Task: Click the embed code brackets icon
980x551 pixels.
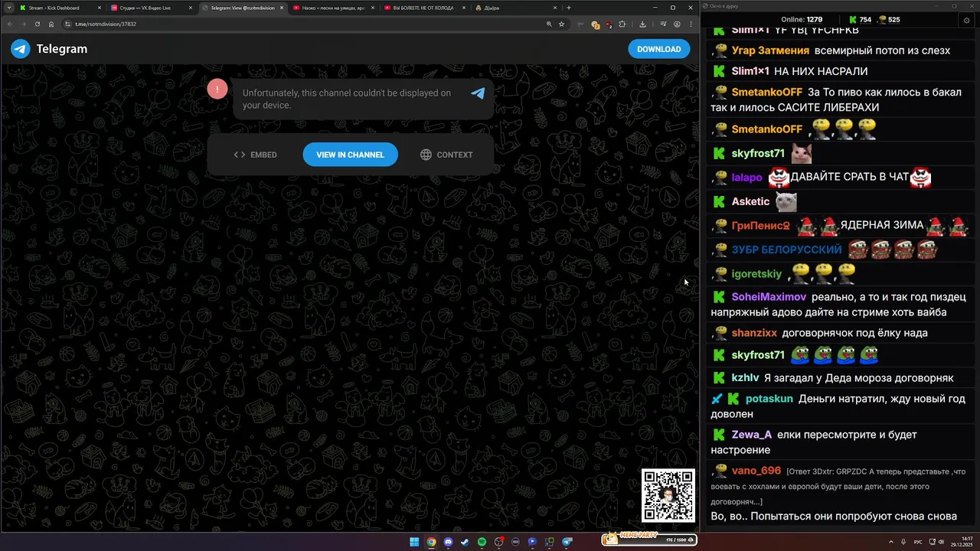Action: coord(240,155)
